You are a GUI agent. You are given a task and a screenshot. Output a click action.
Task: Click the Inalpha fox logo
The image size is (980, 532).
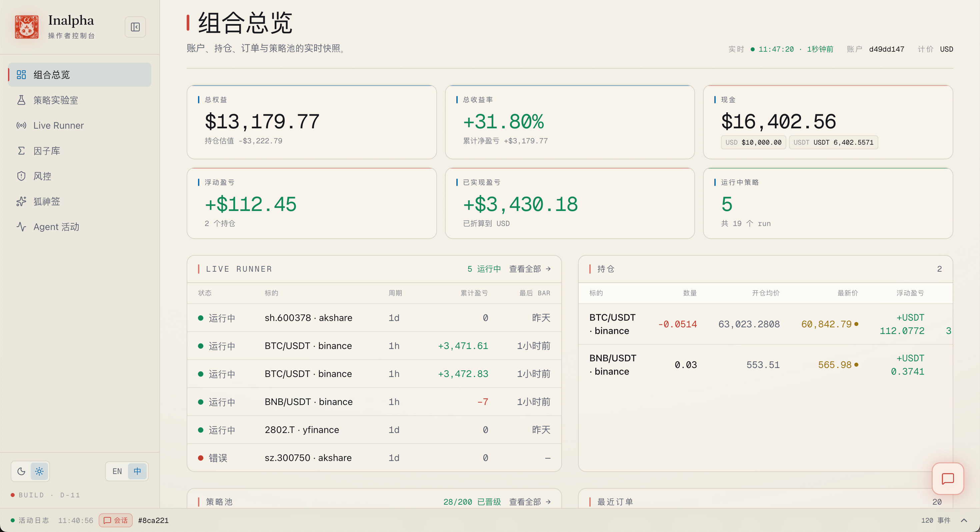point(27,27)
